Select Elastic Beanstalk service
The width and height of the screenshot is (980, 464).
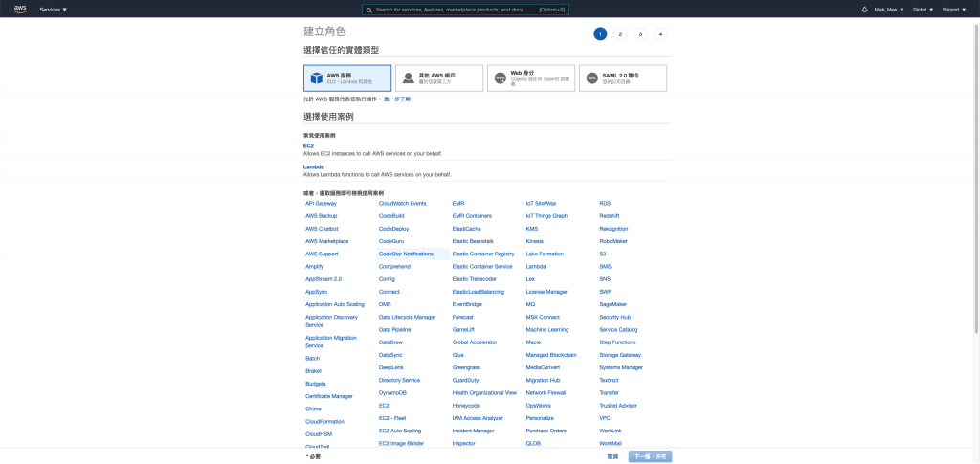[x=473, y=241]
